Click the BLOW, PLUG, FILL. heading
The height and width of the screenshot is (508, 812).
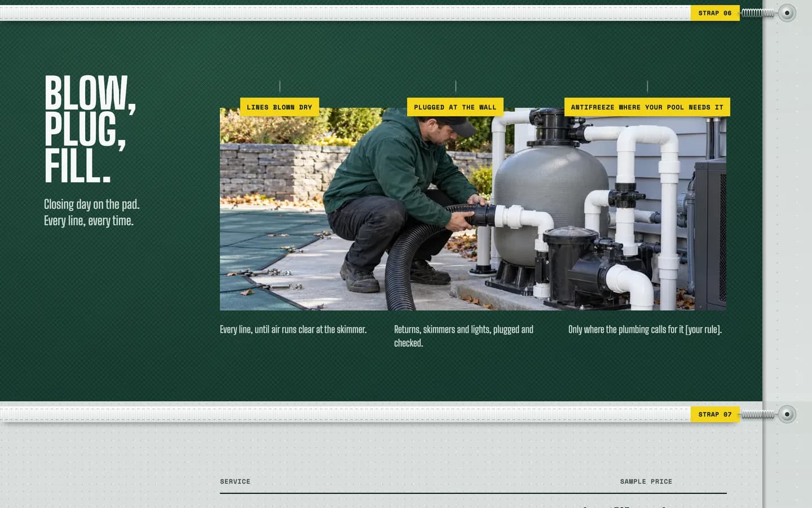click(x=90, y=129)
